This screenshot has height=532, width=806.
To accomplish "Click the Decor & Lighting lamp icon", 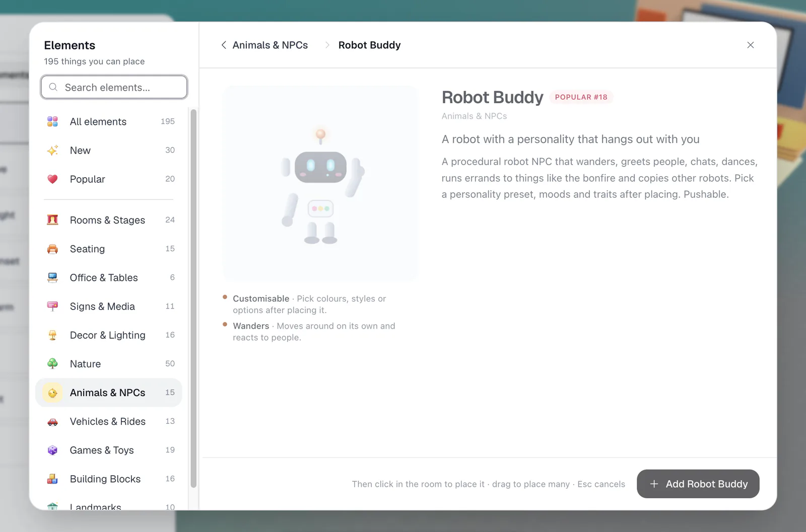I will (x=52, y=335).
